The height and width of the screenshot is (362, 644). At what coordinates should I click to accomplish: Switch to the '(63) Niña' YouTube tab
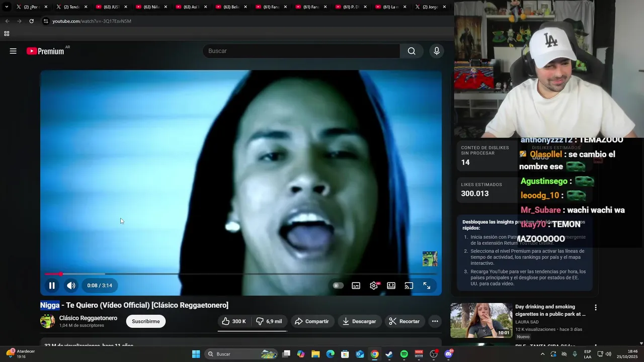pos(151,7)
